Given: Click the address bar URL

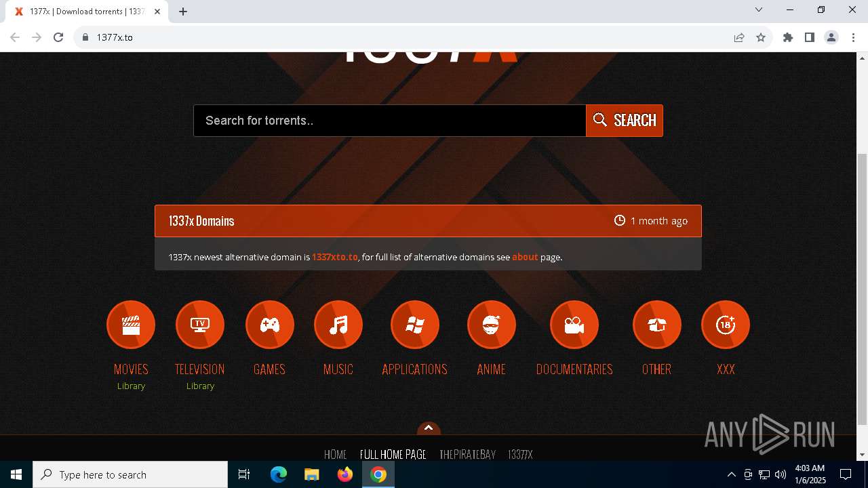Looking at the screenshot, I should (115, 37).
